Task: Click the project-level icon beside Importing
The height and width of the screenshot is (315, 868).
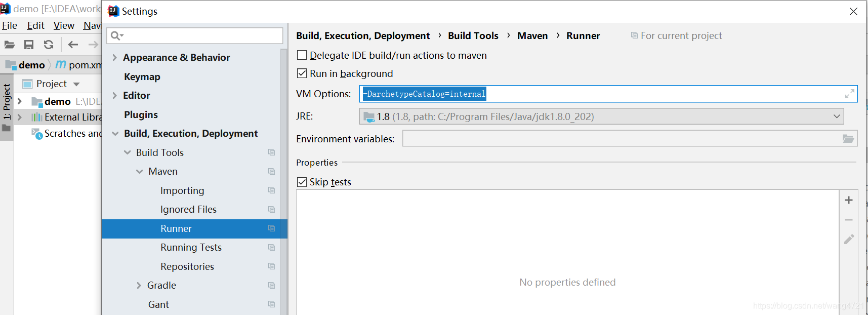Action: coord(271,190)
